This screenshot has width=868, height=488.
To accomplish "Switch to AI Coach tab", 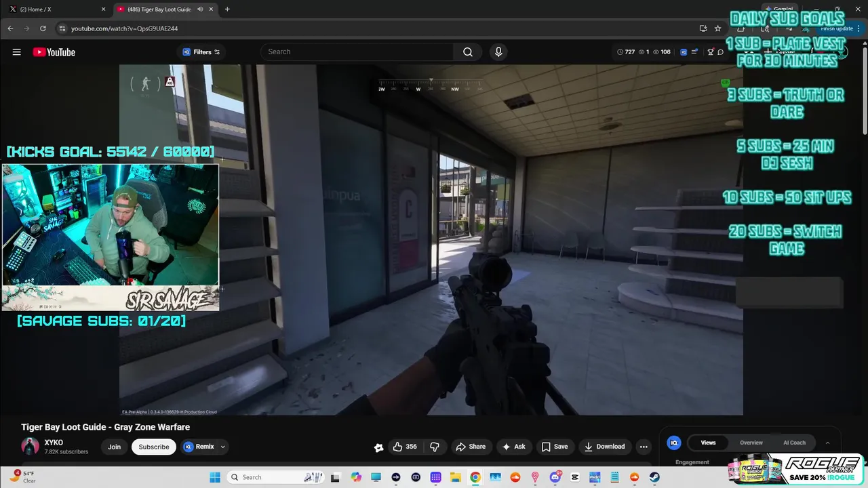I will click(794, 443).
